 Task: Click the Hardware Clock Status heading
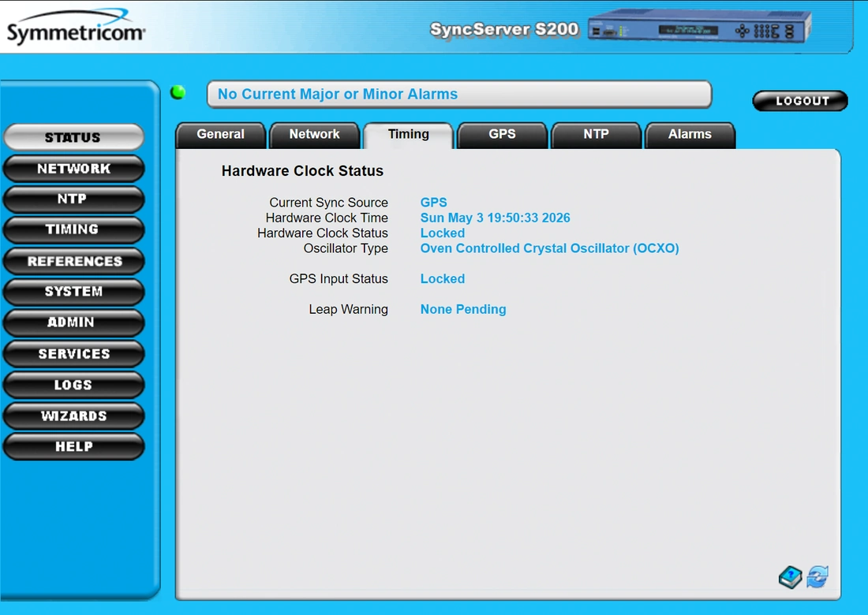302,171
